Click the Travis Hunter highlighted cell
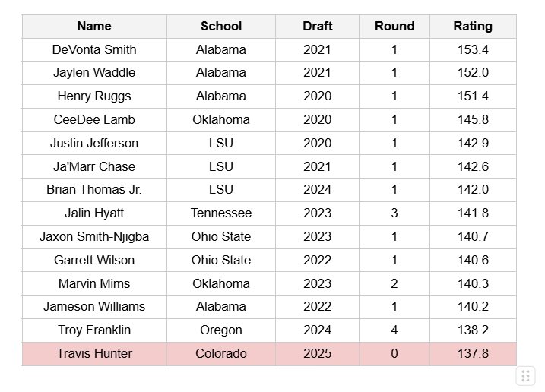 coord(94,354)
